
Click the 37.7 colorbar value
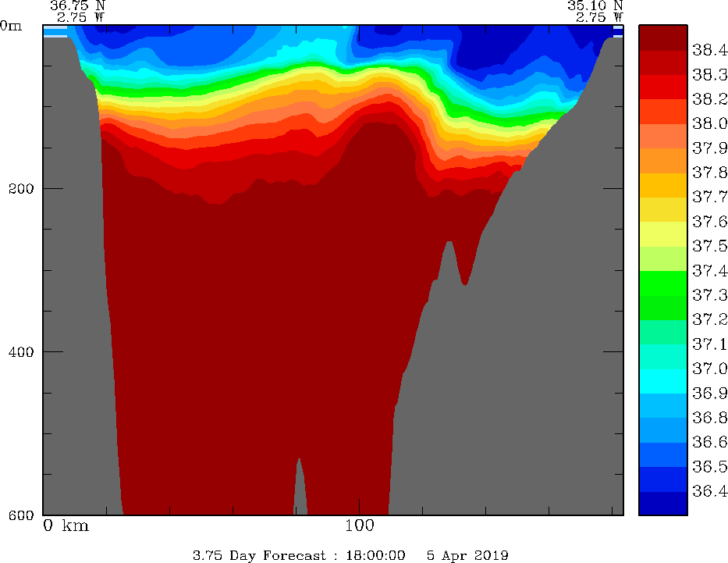(709, 197)
